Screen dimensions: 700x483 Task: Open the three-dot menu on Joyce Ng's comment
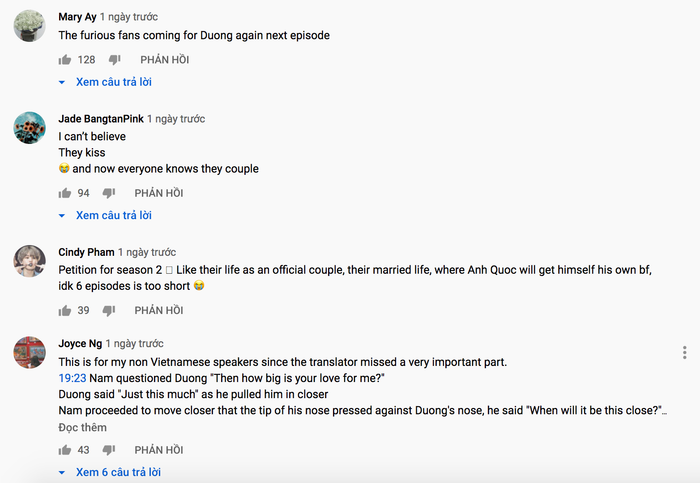684,353
